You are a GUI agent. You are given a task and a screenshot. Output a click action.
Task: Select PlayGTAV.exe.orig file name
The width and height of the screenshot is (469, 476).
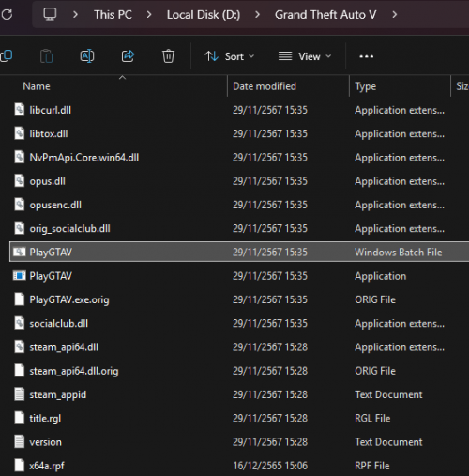(x=69, y=300)
